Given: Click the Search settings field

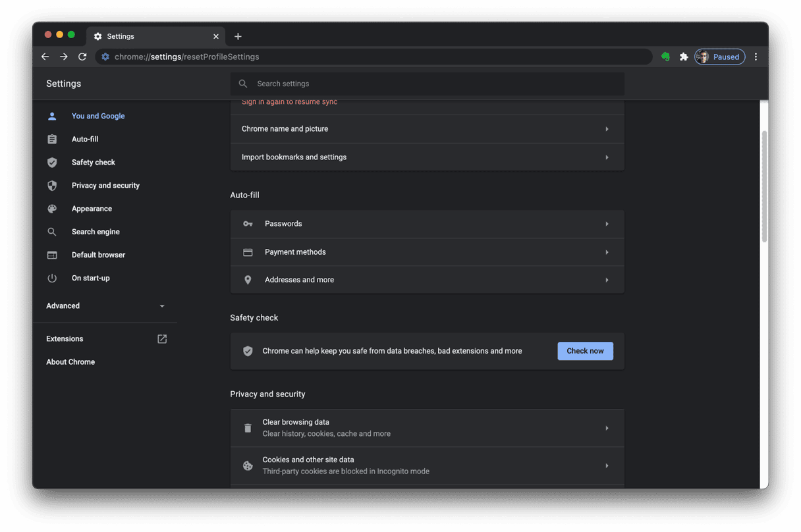Looking at the screenshot, I should tap(427, 84).
